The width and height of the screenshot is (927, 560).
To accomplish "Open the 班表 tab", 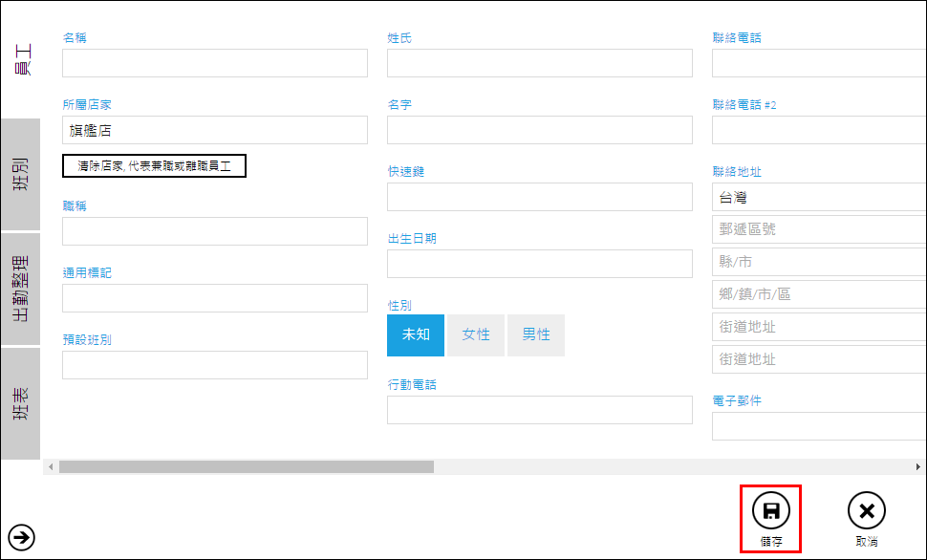I will [21, 403].
